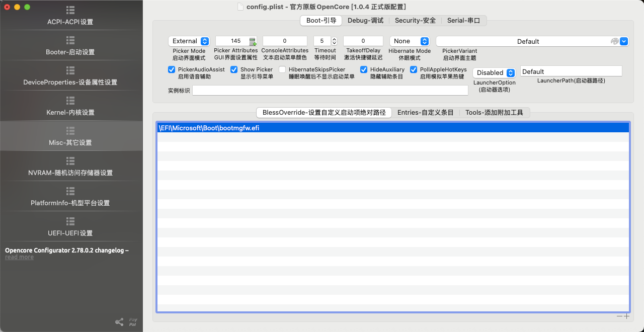Switch to the Tools-添加附加工具 tab

tap(494, 113)
